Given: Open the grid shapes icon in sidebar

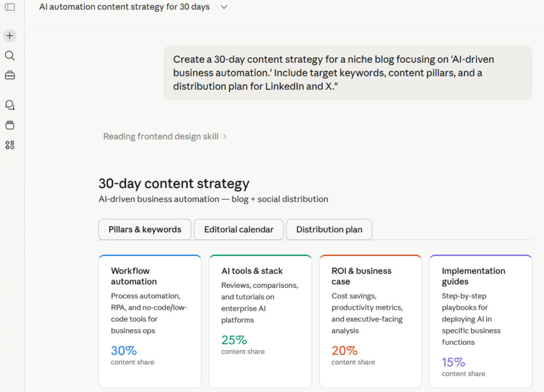Looking at the screenshot, I should [x=10, y=145].
